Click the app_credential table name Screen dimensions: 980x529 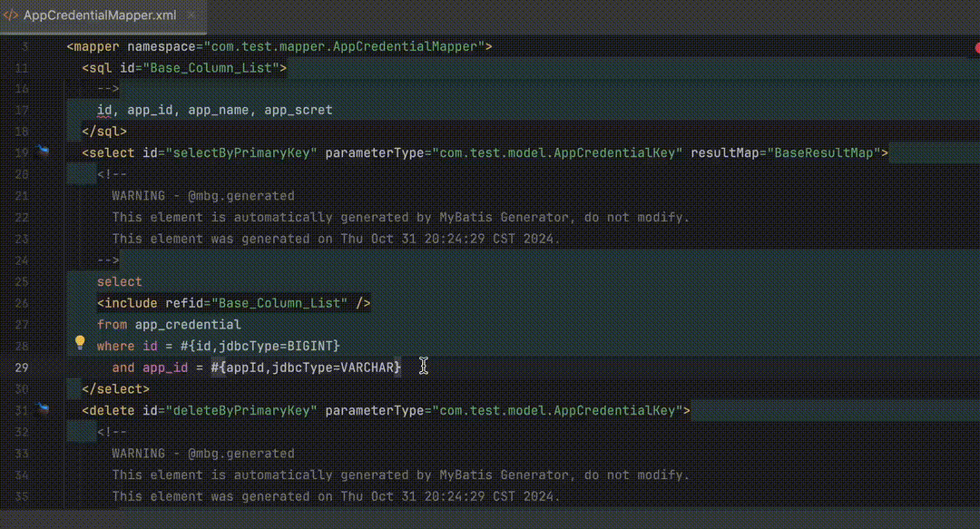click(x=188, y=324)
